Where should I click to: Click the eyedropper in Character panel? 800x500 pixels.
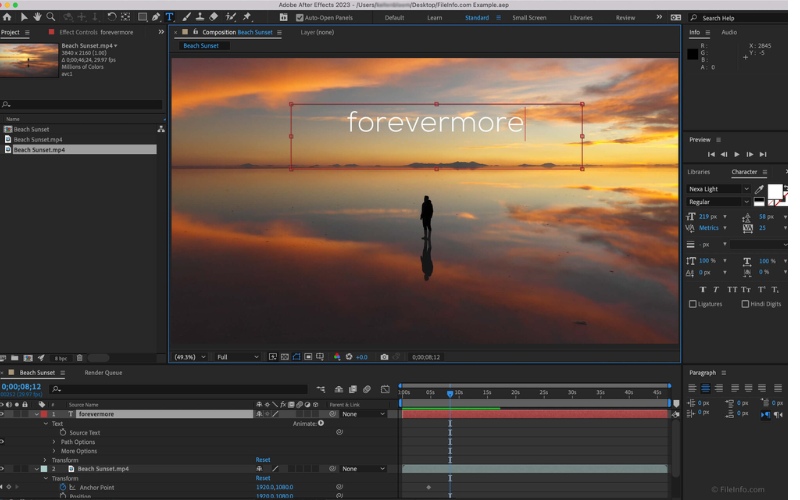(x=759, y=189)
